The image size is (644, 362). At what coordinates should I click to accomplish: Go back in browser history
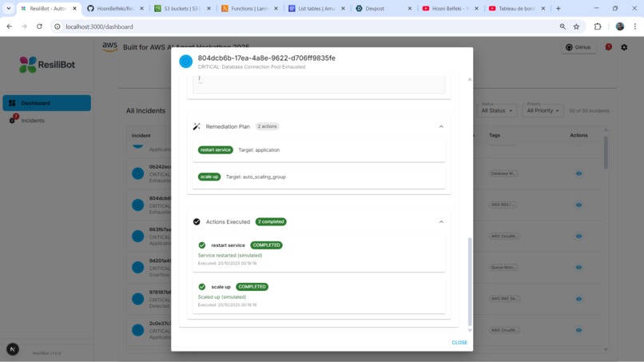point(10,26)
